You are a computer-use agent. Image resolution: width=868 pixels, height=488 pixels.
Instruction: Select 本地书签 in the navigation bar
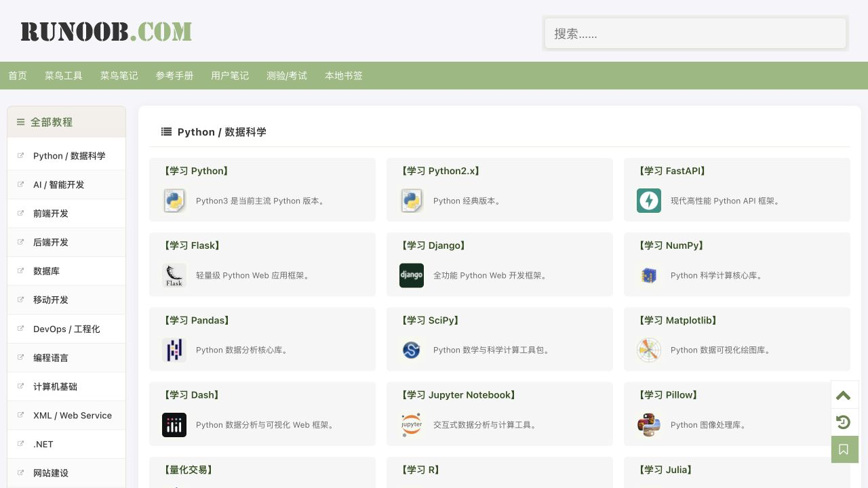(x=344, y=76)
